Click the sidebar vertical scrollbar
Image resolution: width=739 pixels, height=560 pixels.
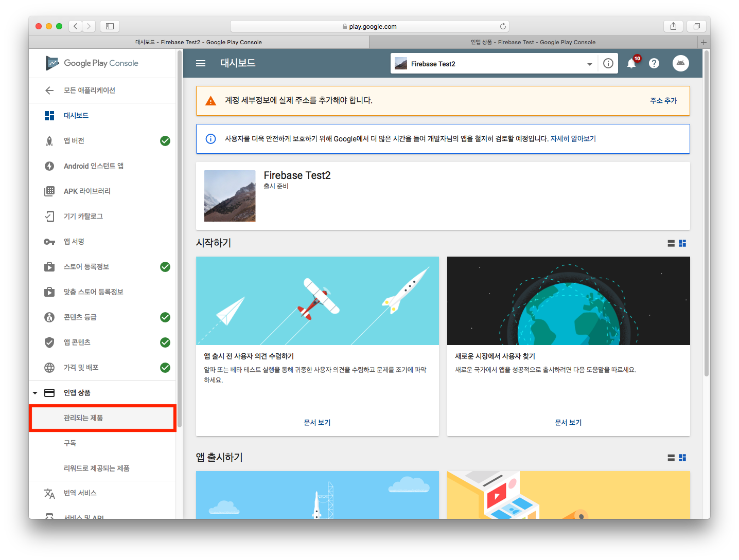tap(179, 239)
